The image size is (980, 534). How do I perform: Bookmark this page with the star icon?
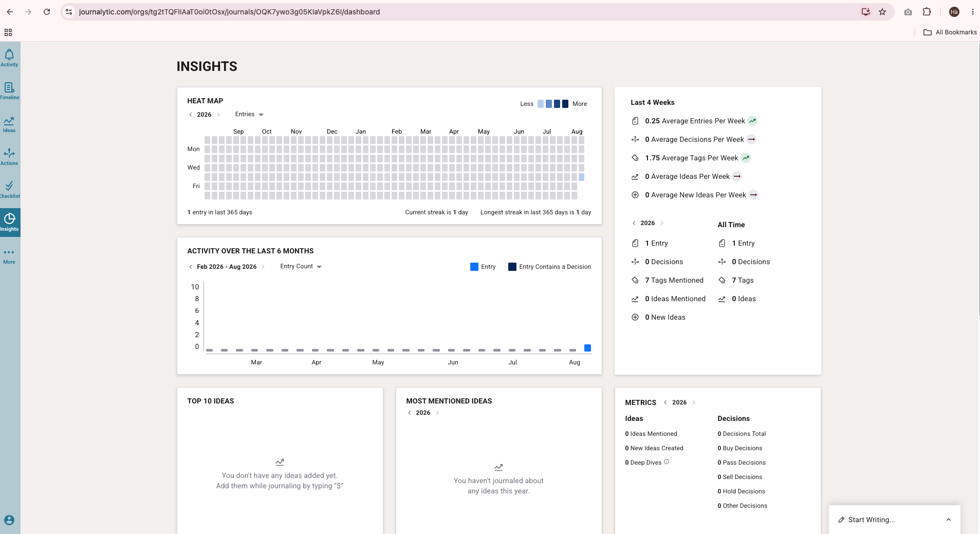coord(882,12)
